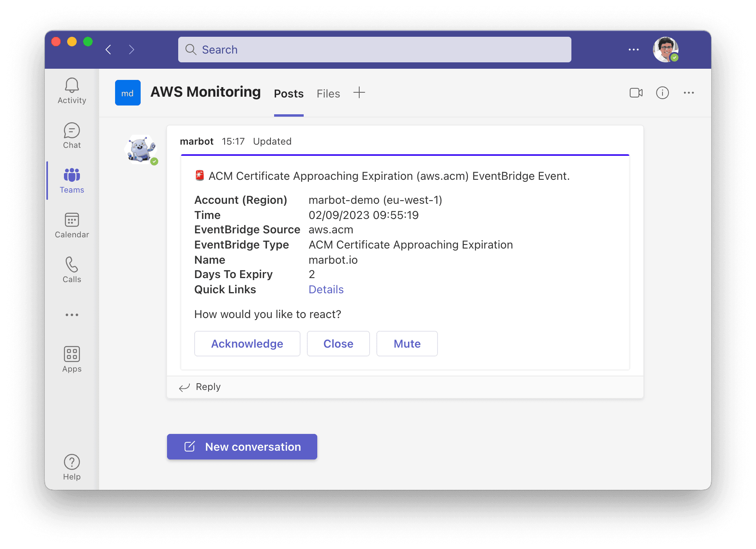The image size is (756, 549).
Task: Show more apps via sidebar ellipsis
Action: pos(72,315)
